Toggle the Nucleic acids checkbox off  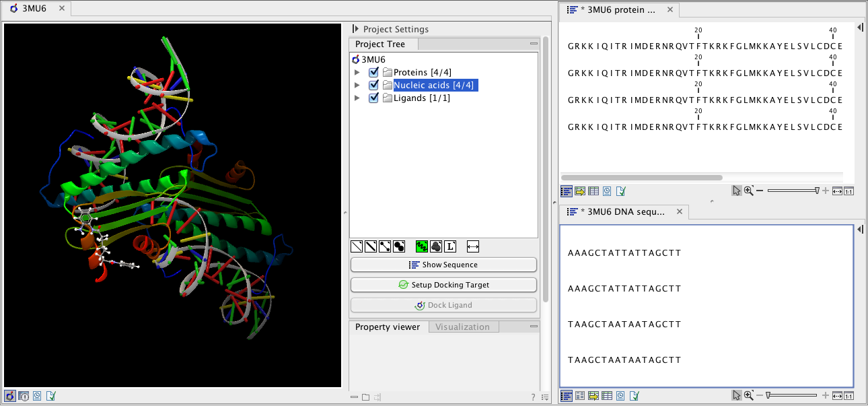point(373,85)
